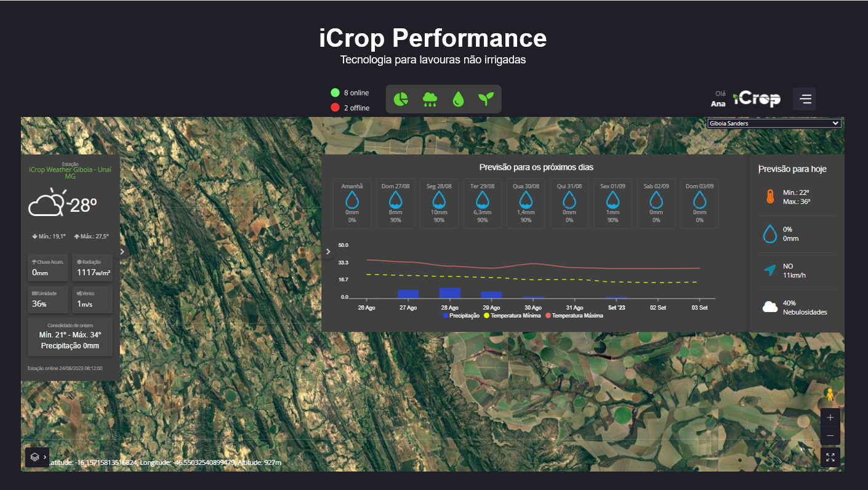Open the hamburger menu button
Image resolution: width=868 pixels, height=490 pixels.
pos(805,98)
